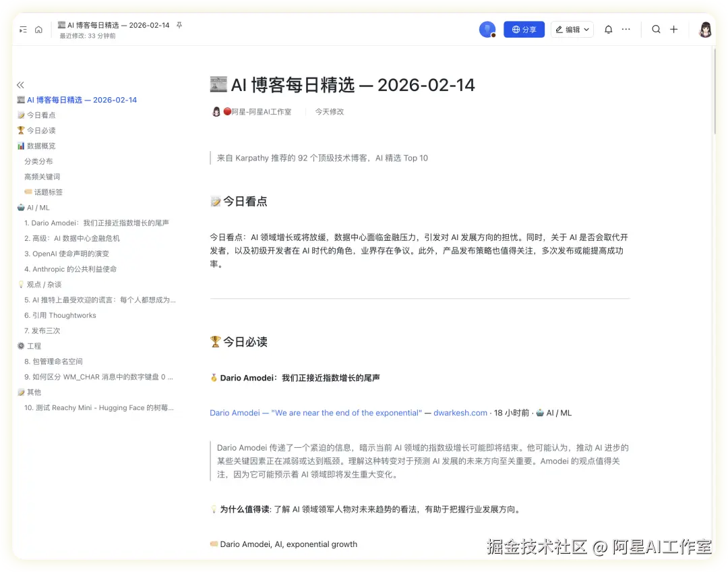
Task: Go to 高频关键词 outline entry
Action: pyautogui.click(x=42, y=177)
